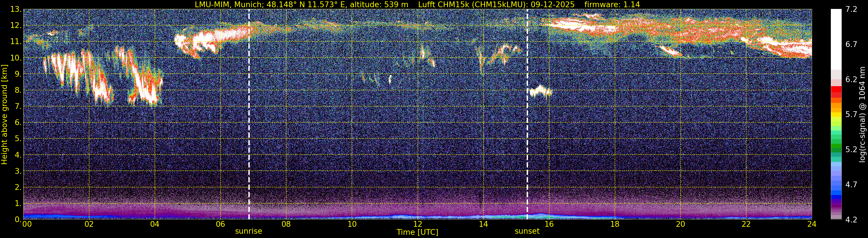
Task: Select the "sunrise" label below the time axis
Action: click(249, 231)
